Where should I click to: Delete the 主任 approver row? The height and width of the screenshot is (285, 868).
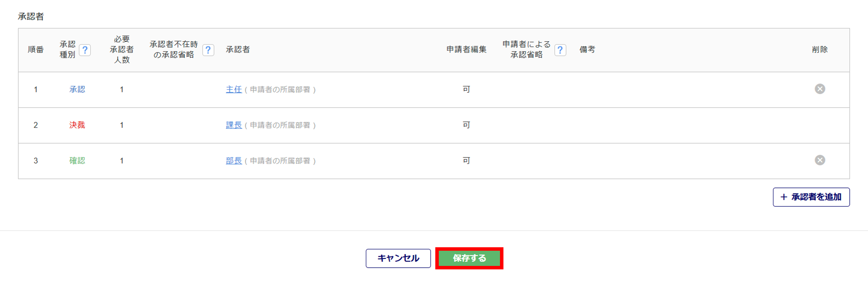click(819, 89)
